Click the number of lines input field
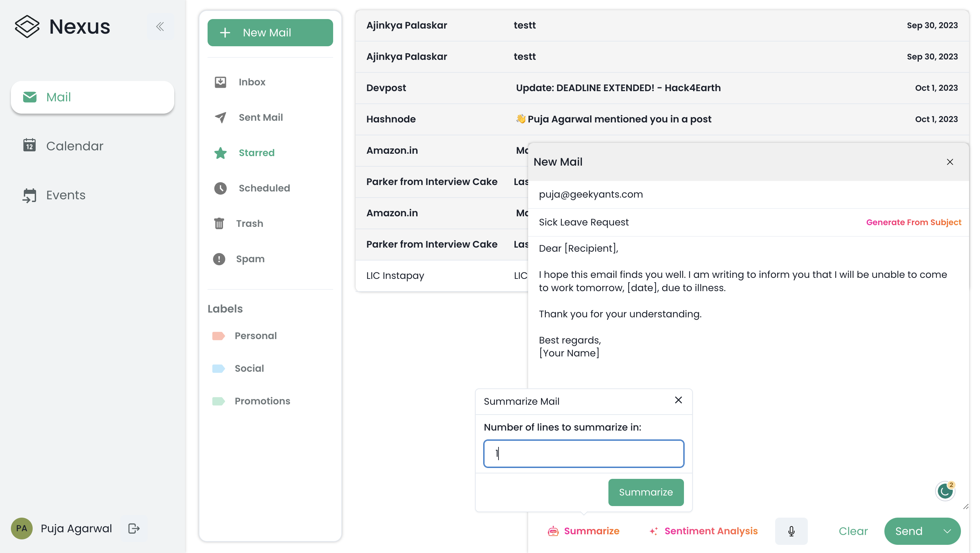This screenshot has width=980, height=553. [584, 453]
